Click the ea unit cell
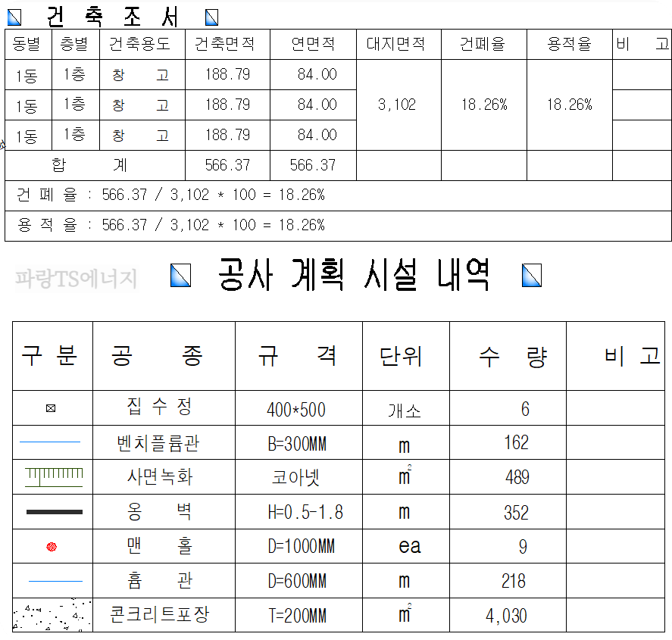672x640 pixels. pyautogui.click(x=410, y=547)
